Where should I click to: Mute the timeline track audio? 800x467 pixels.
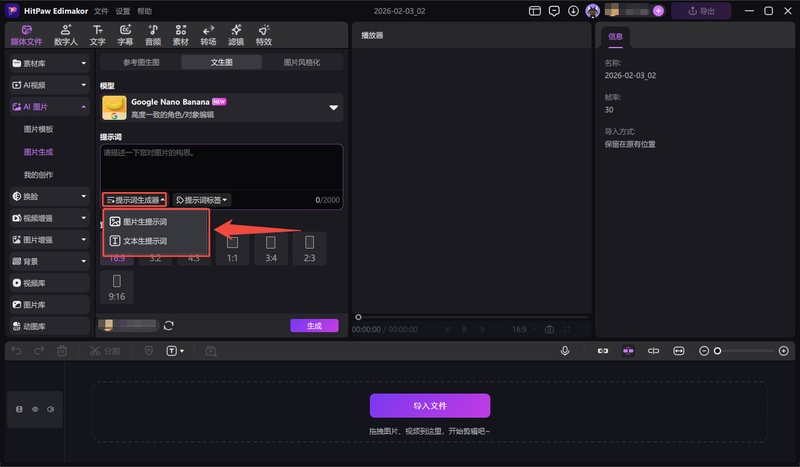tap(50, 409)
